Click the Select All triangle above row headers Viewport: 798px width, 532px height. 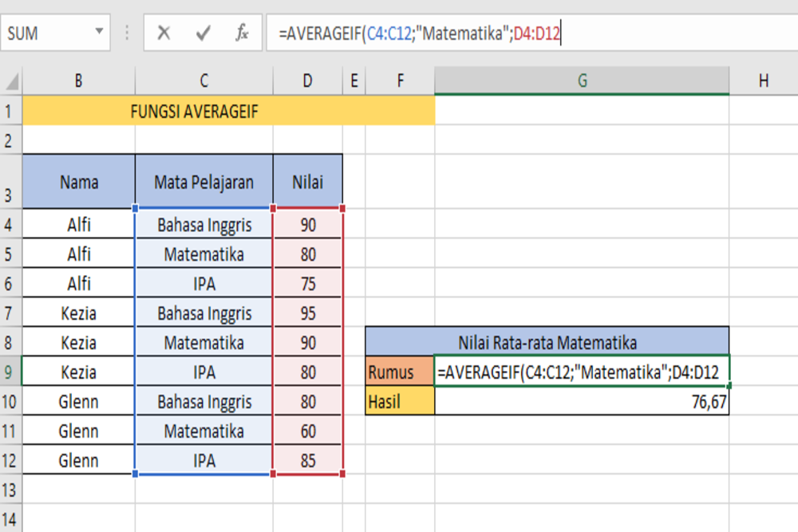[9, 80]
